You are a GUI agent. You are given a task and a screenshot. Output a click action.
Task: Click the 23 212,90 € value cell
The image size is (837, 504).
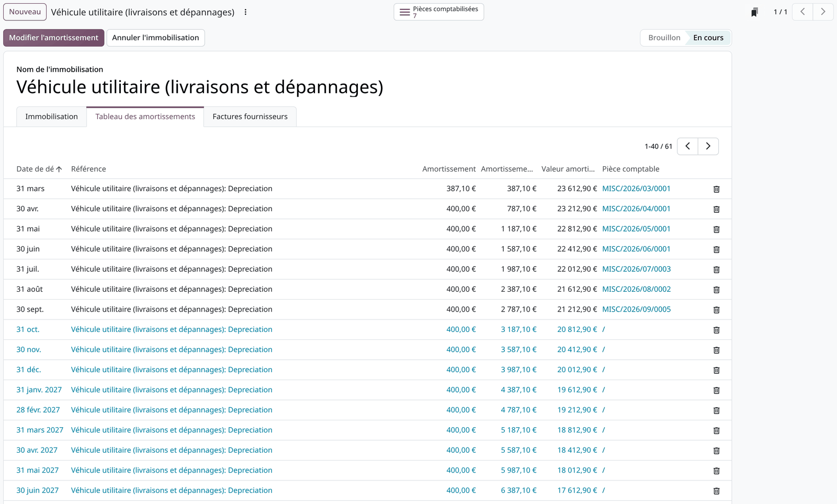coord(577,209)
